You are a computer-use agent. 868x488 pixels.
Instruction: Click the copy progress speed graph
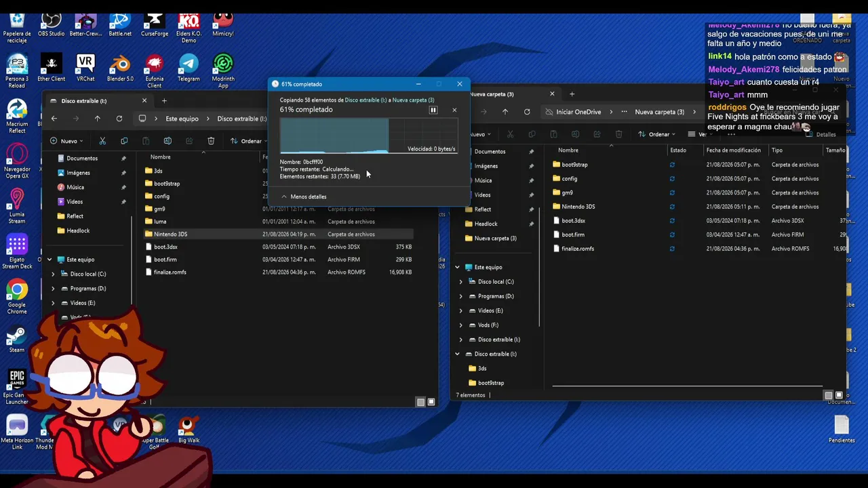coord(368,136)
